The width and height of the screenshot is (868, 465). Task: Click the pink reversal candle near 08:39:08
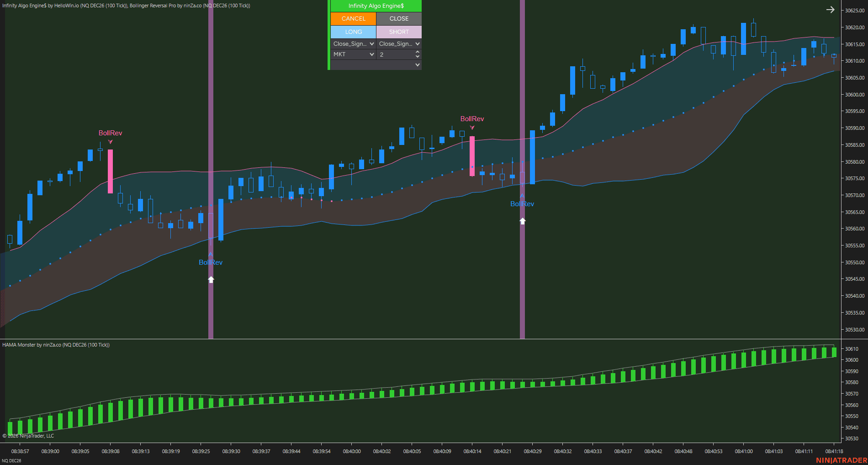[x=111, y=171]
